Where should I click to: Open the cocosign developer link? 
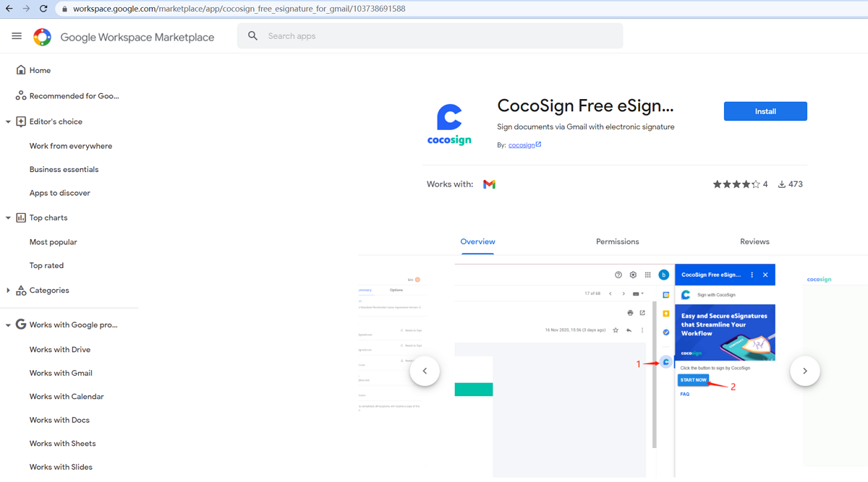coord(524,145)
